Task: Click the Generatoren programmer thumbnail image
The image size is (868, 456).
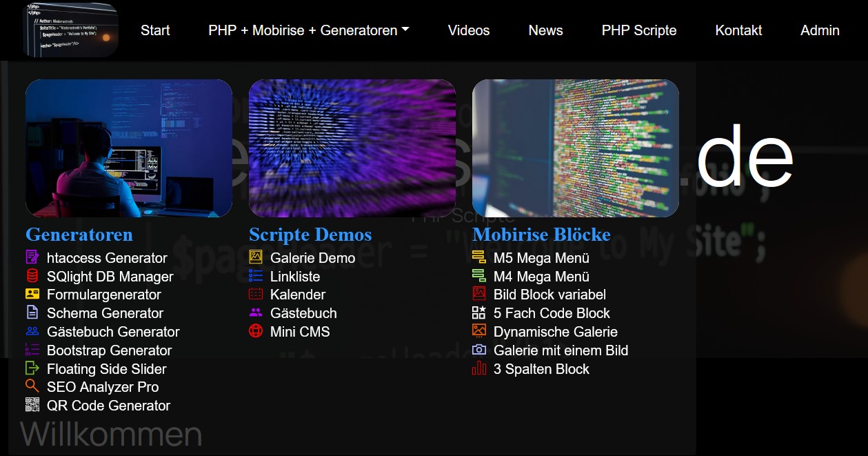Action: point(129,148)
